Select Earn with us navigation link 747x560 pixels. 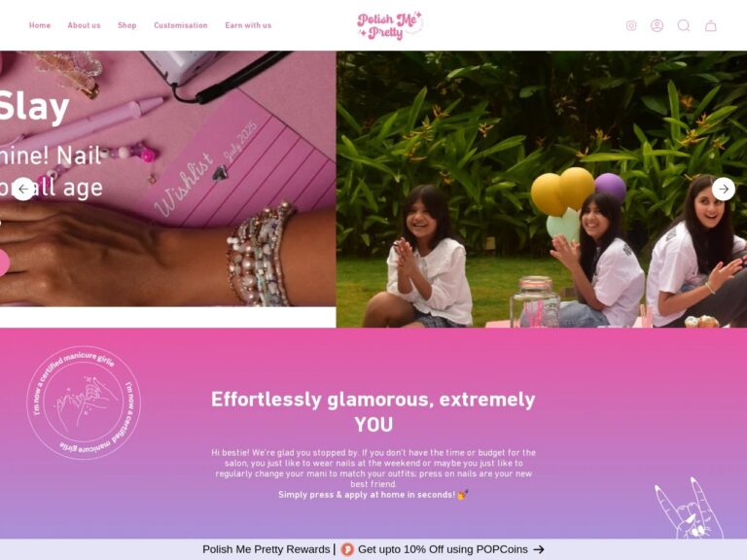tap(248, 25)
